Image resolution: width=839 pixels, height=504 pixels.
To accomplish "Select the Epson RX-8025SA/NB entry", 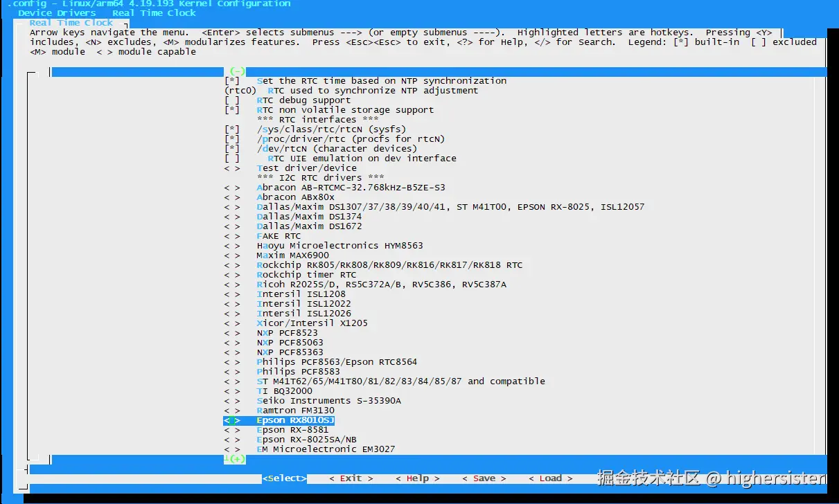I will coord(306,440).
